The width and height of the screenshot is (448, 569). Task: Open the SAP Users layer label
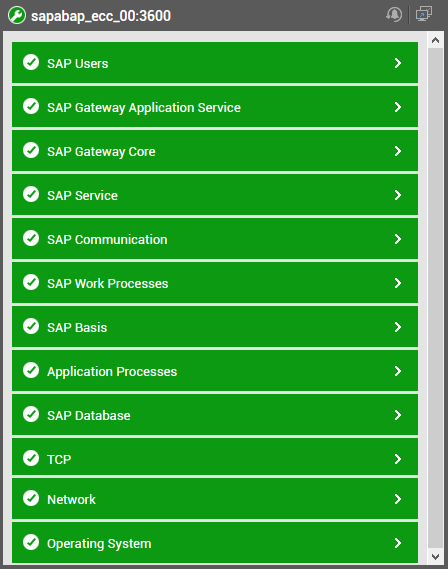click(x=78, y=64)
